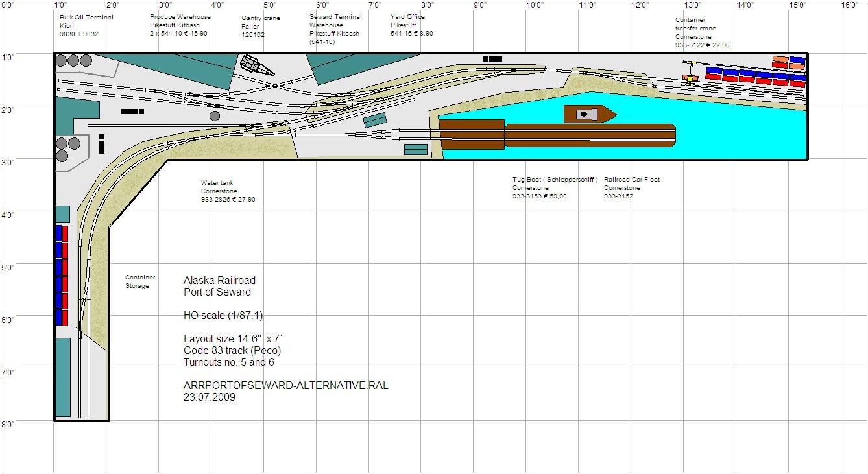Select the three oil tanks in top-left corner
The image size is (868, 474).
(72, 60)
